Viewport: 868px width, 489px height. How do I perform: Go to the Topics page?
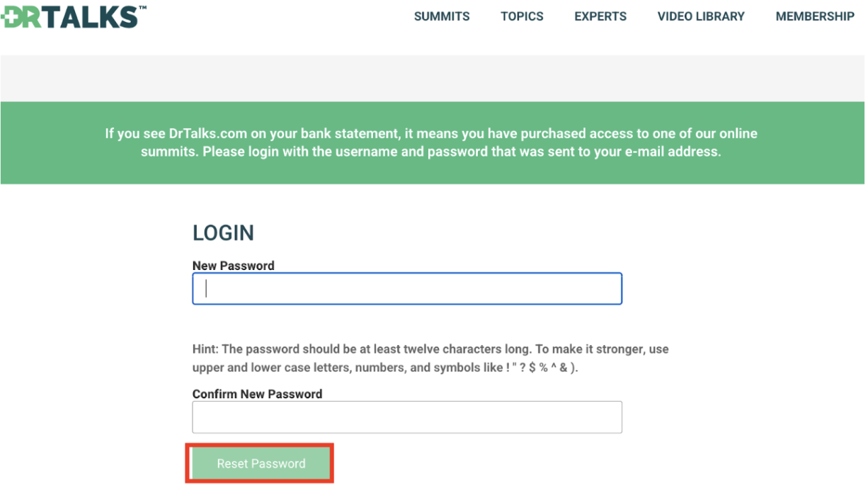[x=522, y=16]
